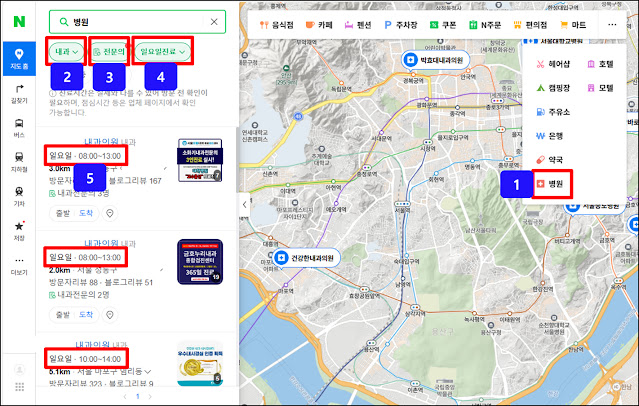Click the map pin icon of the first result

coord(110,213)
